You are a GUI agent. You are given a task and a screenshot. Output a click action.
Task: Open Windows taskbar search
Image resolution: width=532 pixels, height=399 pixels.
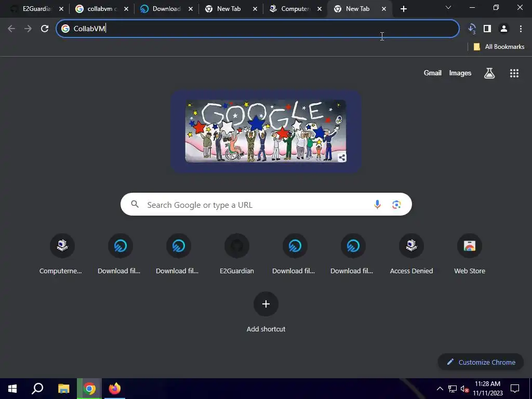click(37, 389)
